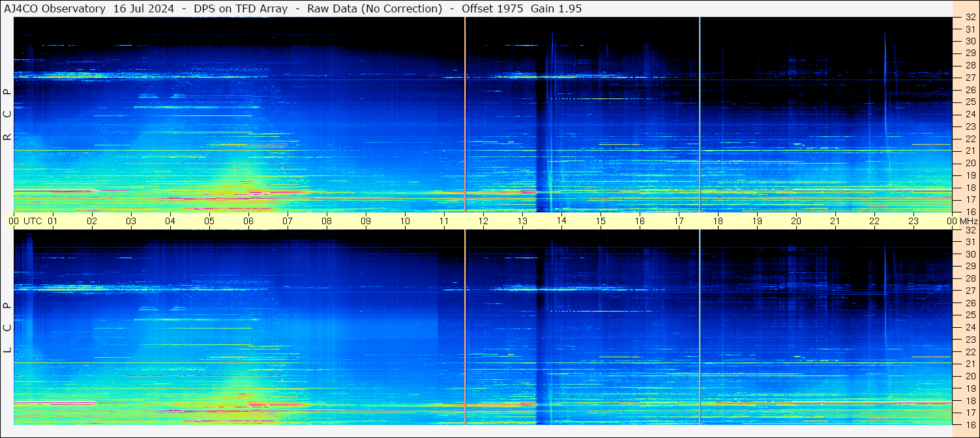Pick the 22 hour tick label
This screenshot has width=980, height=438.
click(x=874, y=221)
